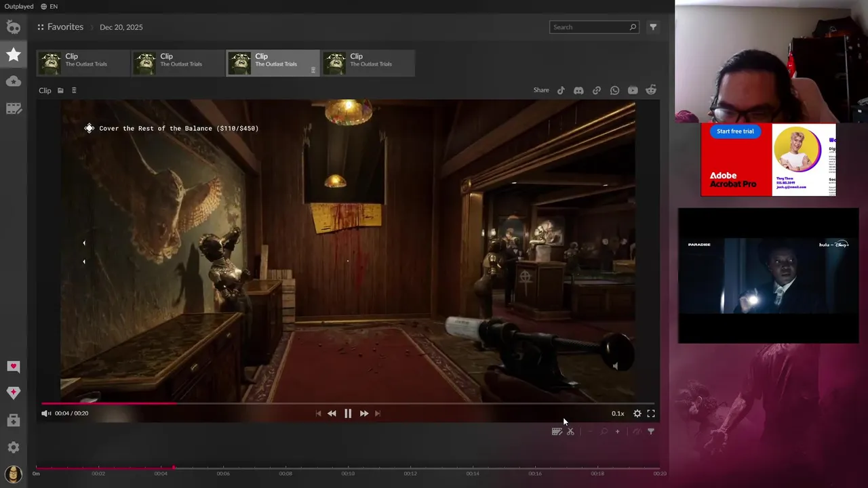
Task: Click the Dec 20, 2025 breadcrumb
Action: tap(121, 27)
